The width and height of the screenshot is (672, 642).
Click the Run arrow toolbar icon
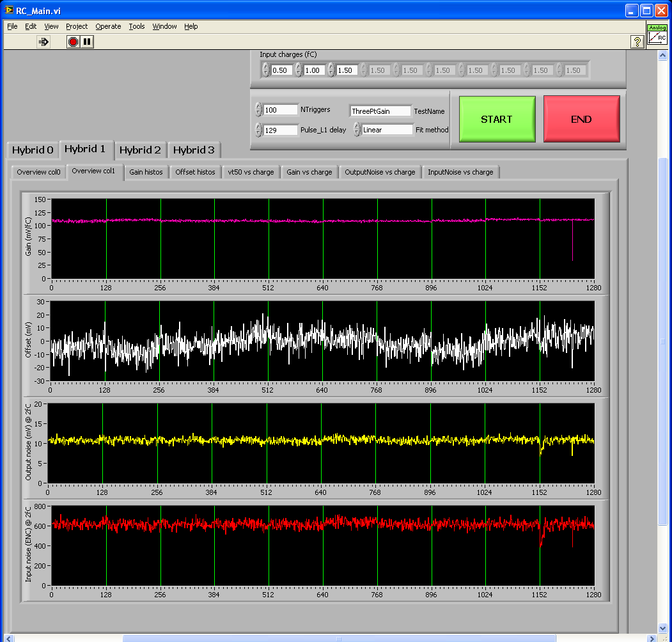click(43, 42)
